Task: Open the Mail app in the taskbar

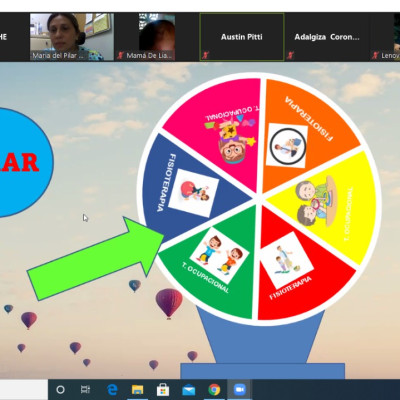Action: 189,389
